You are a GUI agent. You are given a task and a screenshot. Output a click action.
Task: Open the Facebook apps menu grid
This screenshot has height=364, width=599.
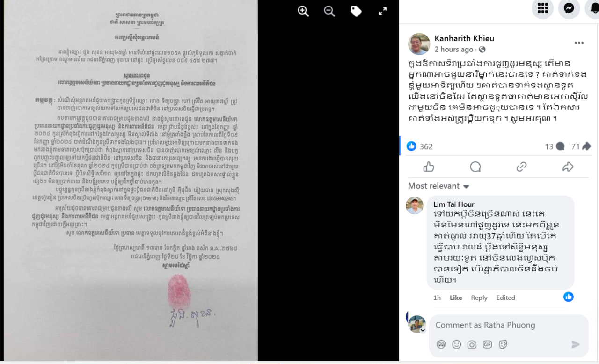(x=542, y=8)
